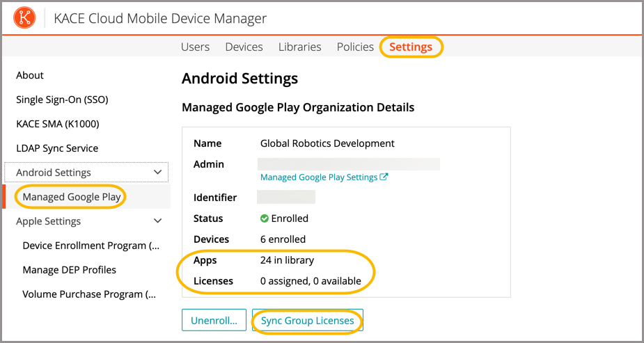Open Device Enrollment Program settings
This screenshot has width=644, height=343.
91,246
